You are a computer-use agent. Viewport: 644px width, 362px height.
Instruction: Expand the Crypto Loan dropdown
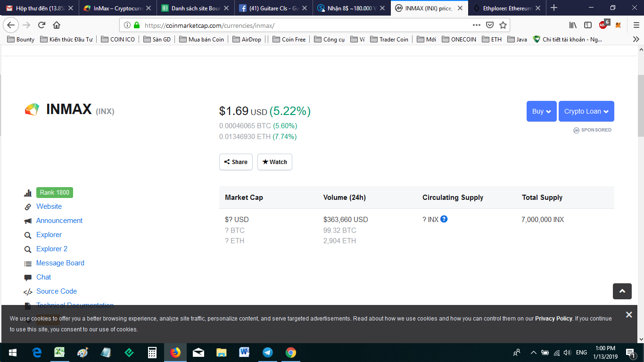586,111
